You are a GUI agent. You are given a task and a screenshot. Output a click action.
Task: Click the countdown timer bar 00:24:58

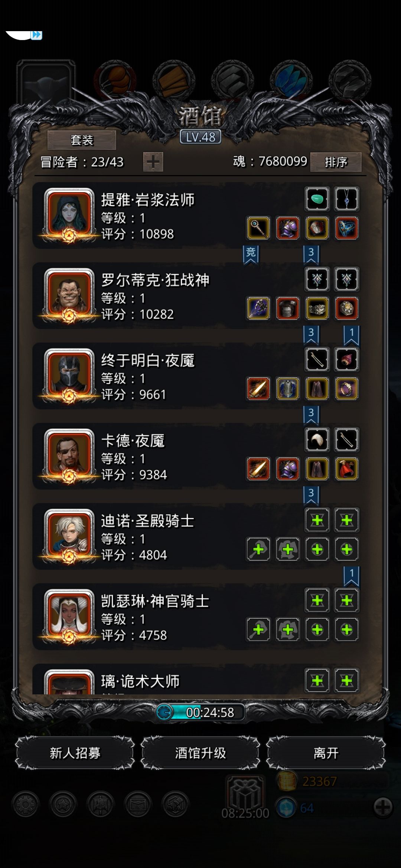tap(200, 712)
